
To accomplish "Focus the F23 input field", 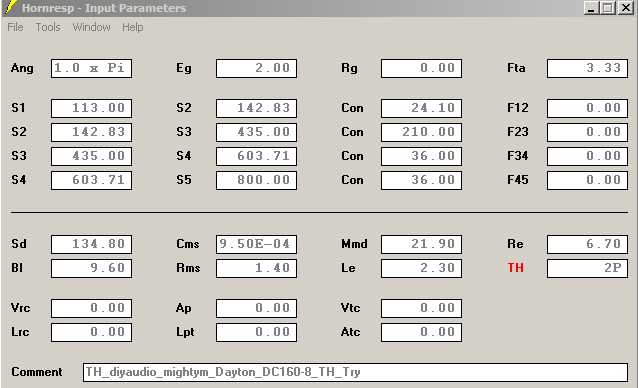I will click(x=588, y=132).
